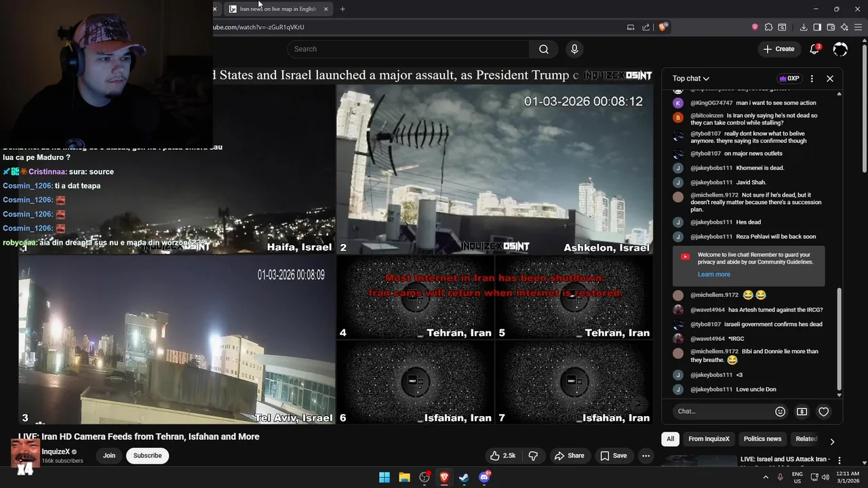Open a new browser tab
This screenshot has width=868, height=488.
[342, 9]
